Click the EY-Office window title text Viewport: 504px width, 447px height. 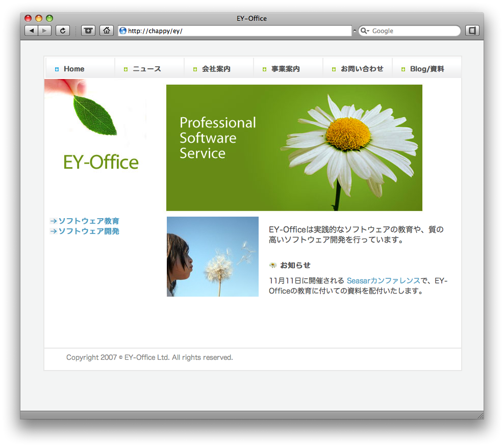pyautogui.click(x=251, y=19)
